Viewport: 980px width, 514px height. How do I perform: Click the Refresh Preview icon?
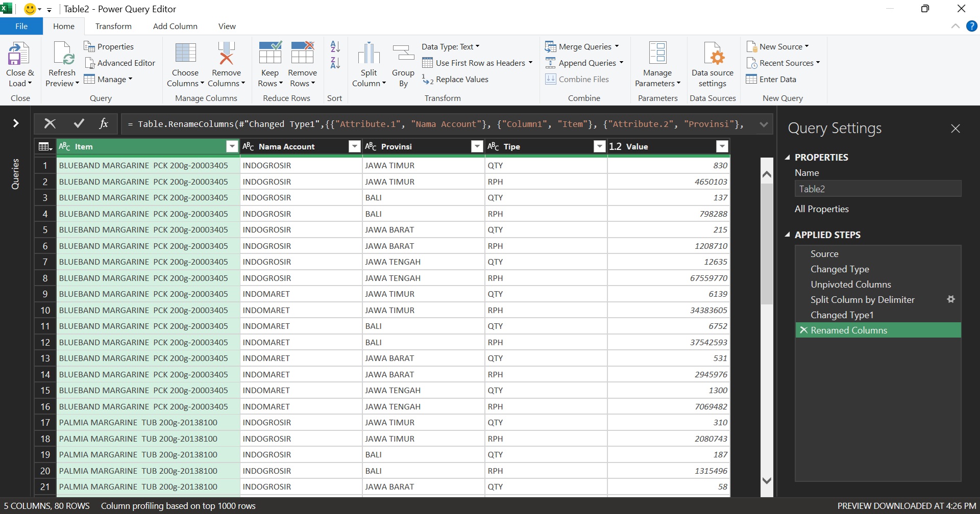(63, 54)
